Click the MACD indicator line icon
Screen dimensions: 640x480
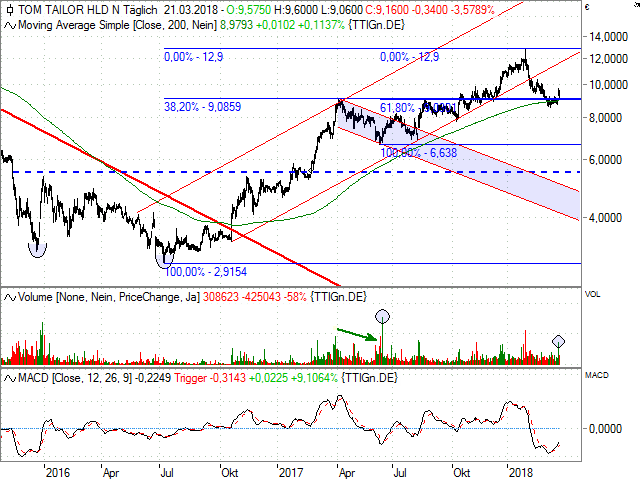[10, 378]
